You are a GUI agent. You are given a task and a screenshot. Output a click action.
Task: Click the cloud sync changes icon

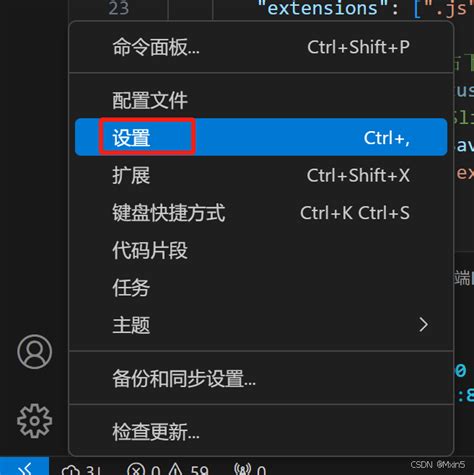click(x=71, y=470)
